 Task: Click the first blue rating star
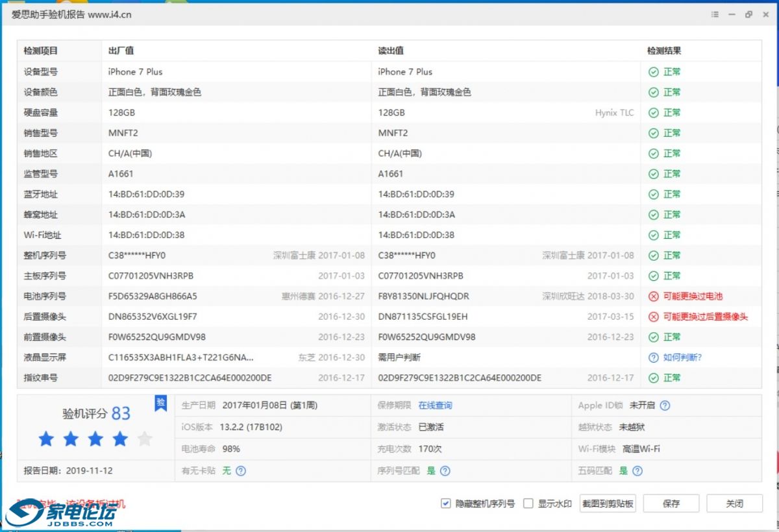click(x=46, y=439)
